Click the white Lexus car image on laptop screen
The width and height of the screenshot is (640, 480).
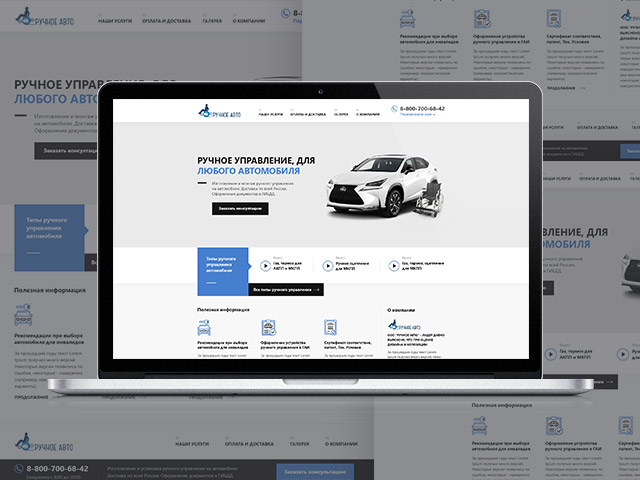385,186
